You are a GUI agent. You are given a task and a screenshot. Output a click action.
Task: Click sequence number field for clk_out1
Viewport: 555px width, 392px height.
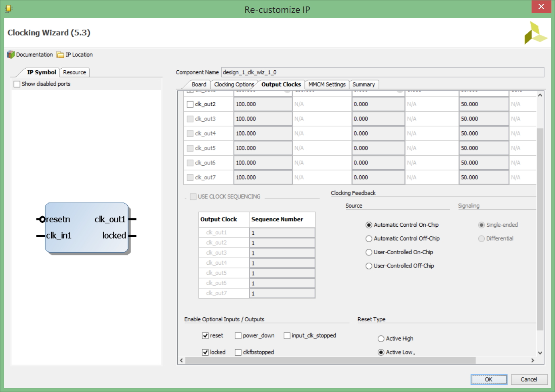[282, 233]
